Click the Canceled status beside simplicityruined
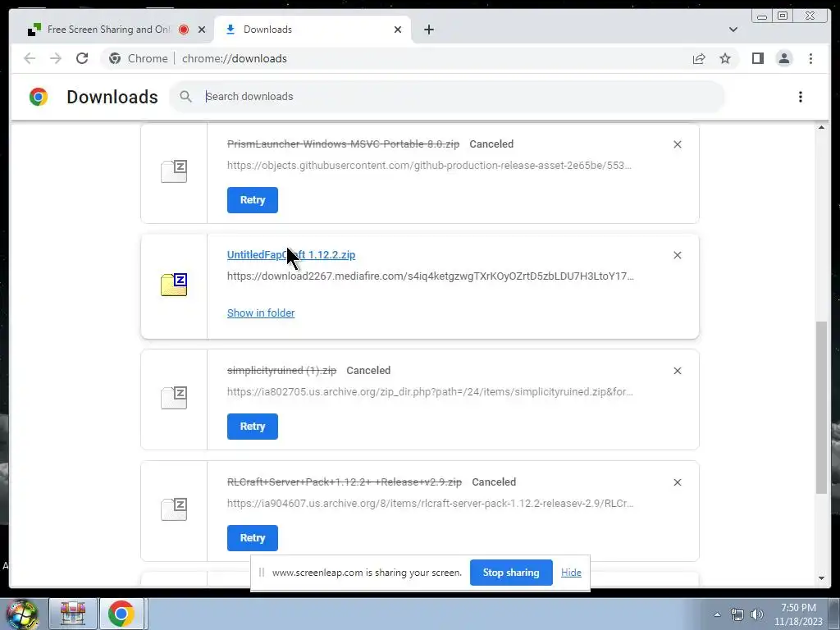 click(x=368, y=371)
